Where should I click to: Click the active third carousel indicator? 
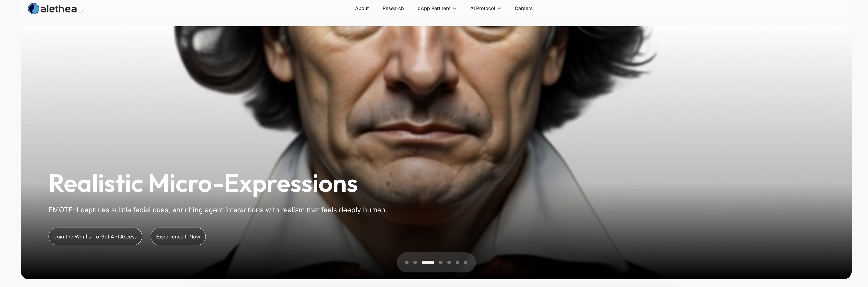tap(428, 262)
